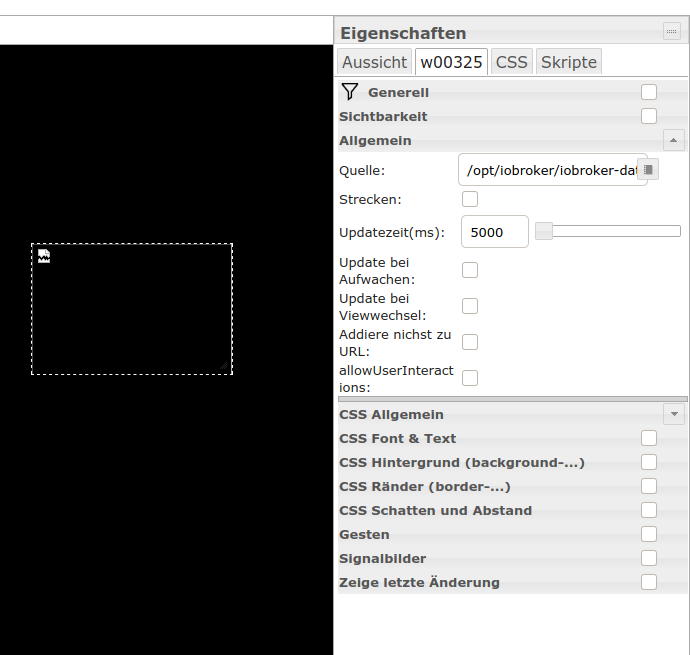Toggle the Strecken checkbox
Screen dimensions: 690x655
(470, 200)
